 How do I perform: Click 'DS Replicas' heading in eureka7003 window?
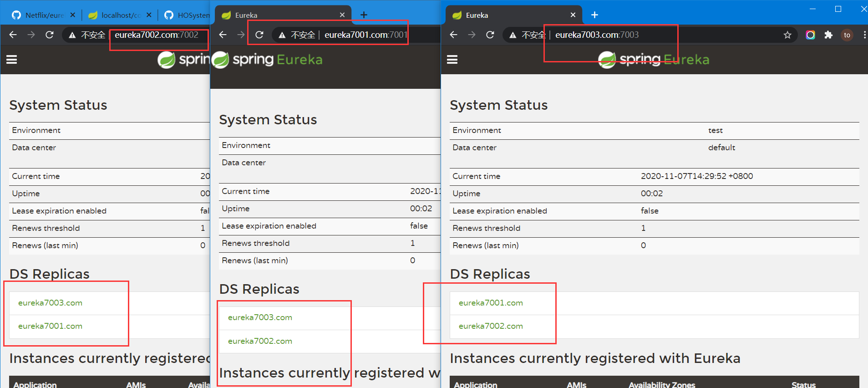coord(490,274)
